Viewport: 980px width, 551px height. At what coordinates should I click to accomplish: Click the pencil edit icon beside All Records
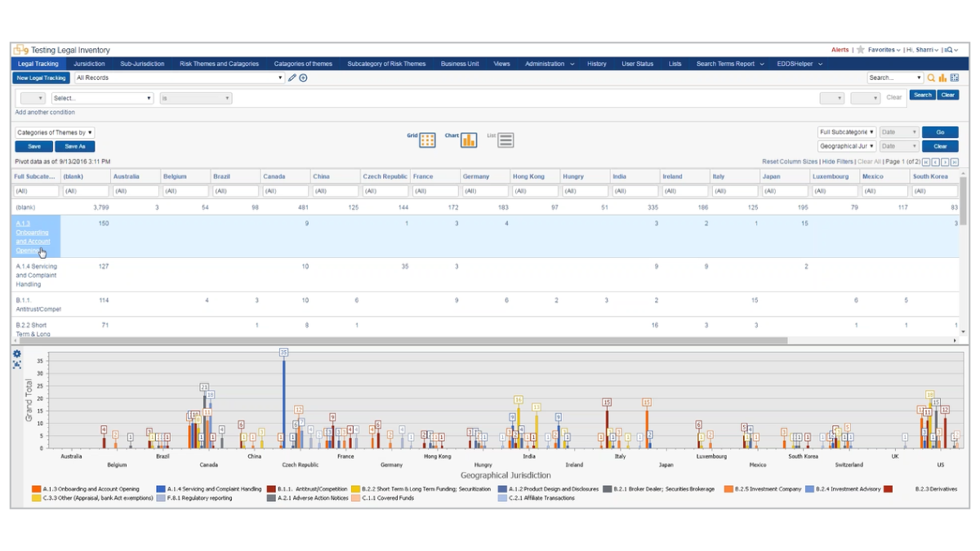click(x=292, y=78)
